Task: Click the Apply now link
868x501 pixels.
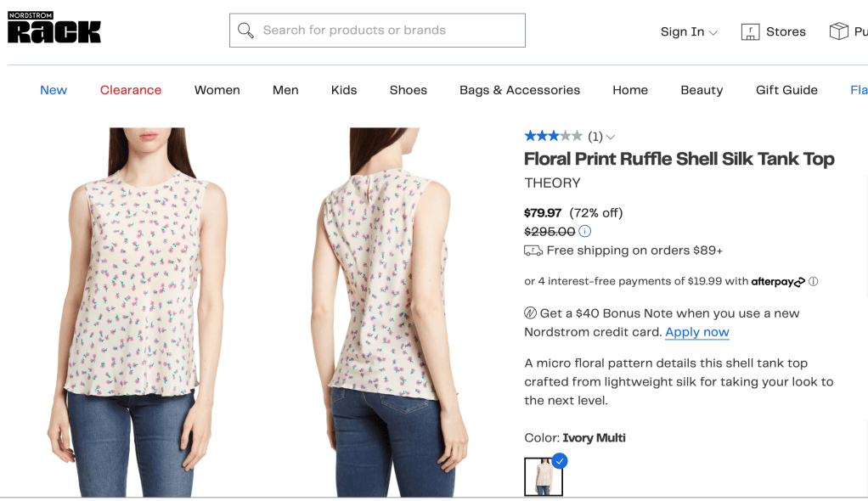Action: 697,332
